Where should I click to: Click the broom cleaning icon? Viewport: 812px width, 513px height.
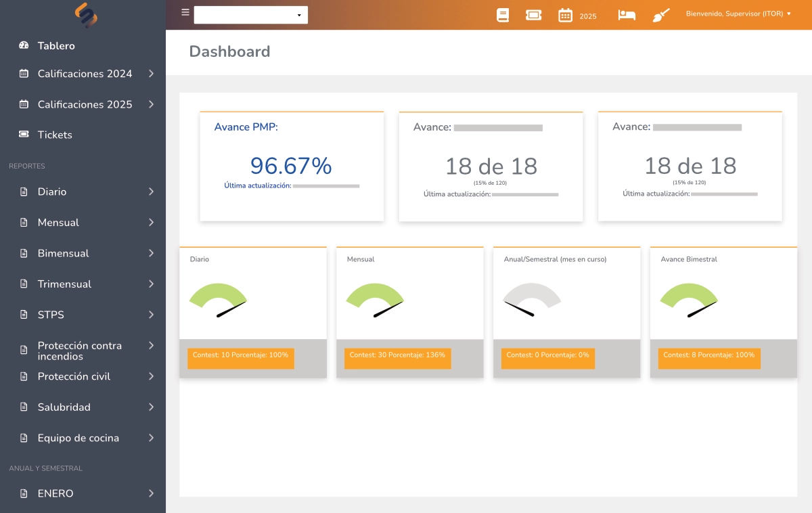click(661, 15)
